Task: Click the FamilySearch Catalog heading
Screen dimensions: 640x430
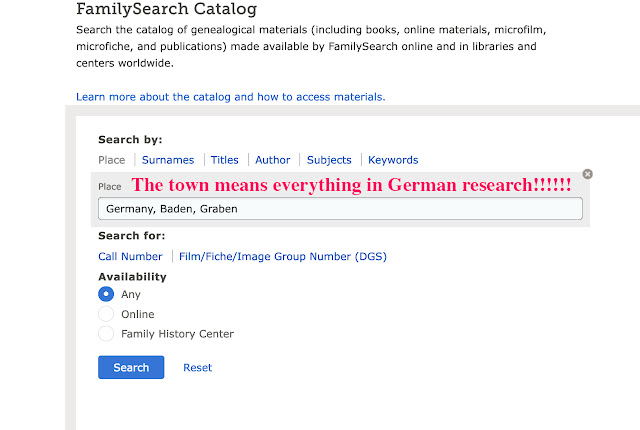Action: click(x=167, y=9)
